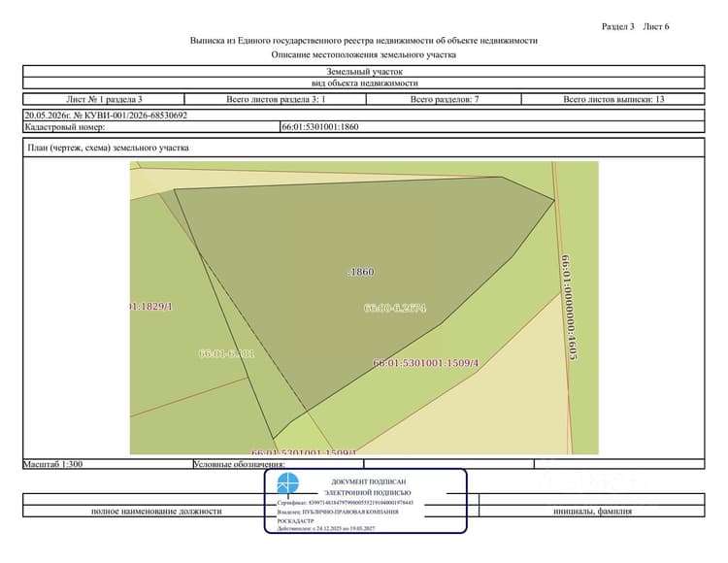Click the 'Земельный участок' header row

pyautogui.click(x=364, y=72)
